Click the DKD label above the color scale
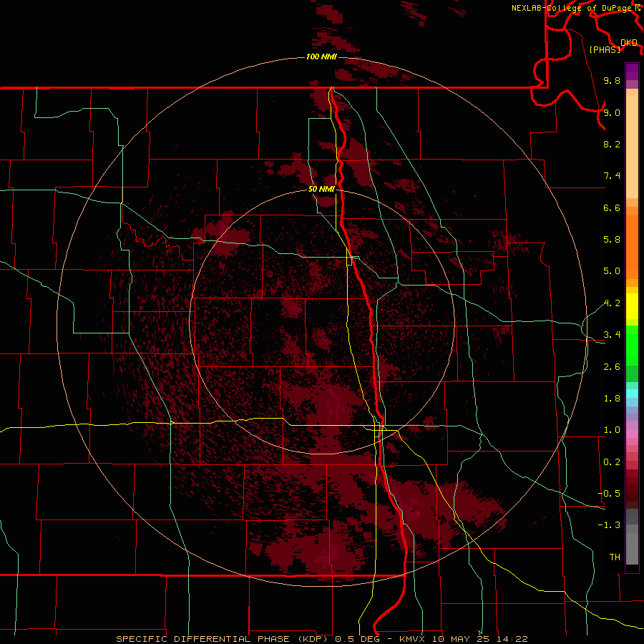 pyautogui.click(x=629, y=43)
